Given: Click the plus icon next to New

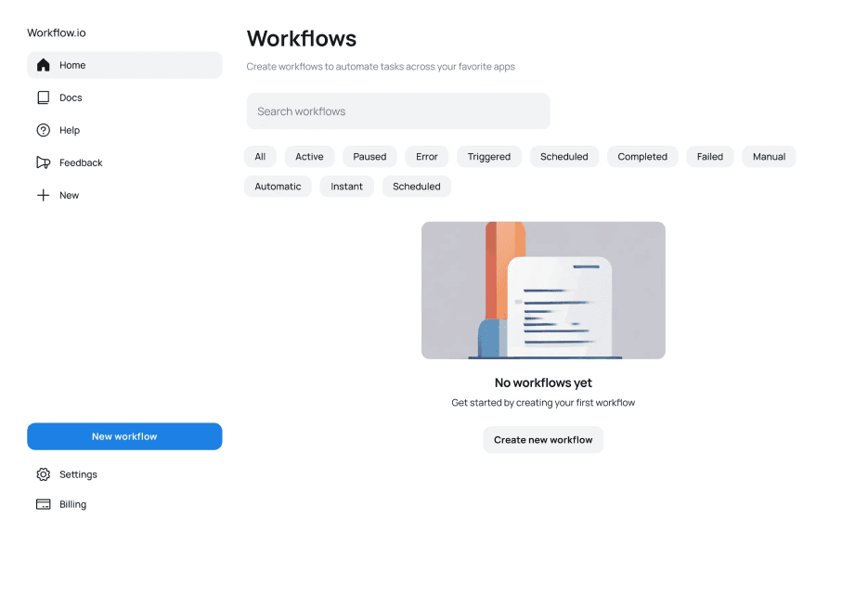Looking at the screenshot, I should 43,195.
